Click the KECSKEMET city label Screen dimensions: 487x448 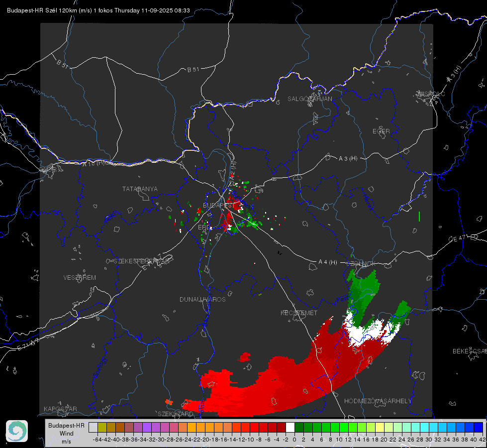299,313
